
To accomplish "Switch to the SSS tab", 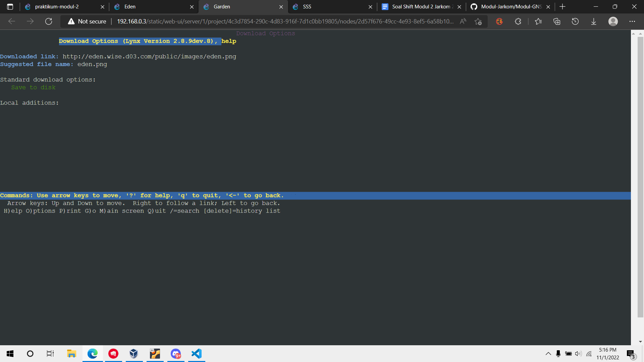I will click(x=307, y=7).
